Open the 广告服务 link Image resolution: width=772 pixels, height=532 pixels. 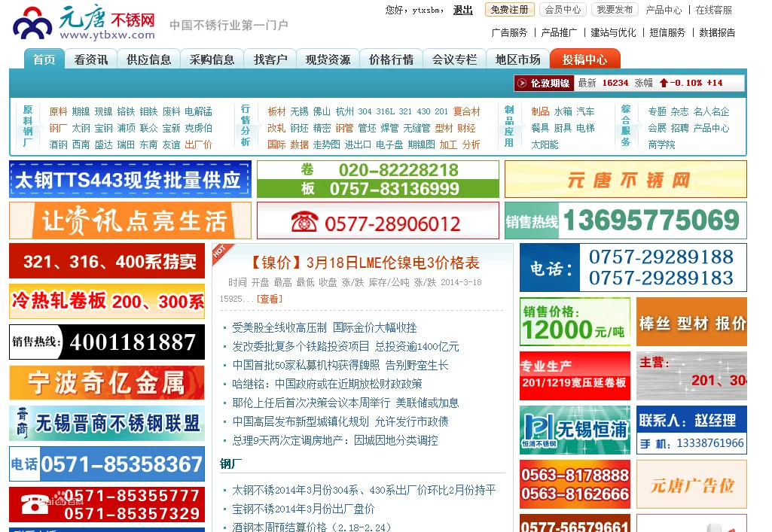[509, 32]
